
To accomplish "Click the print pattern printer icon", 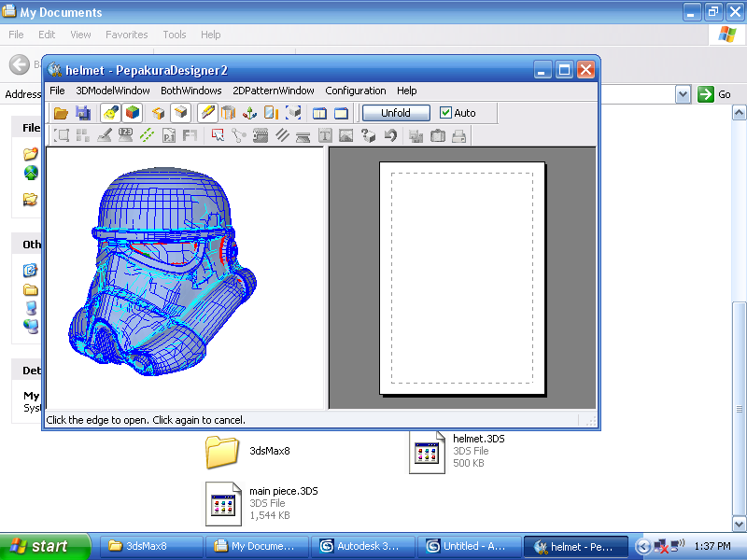I will 458,135.
